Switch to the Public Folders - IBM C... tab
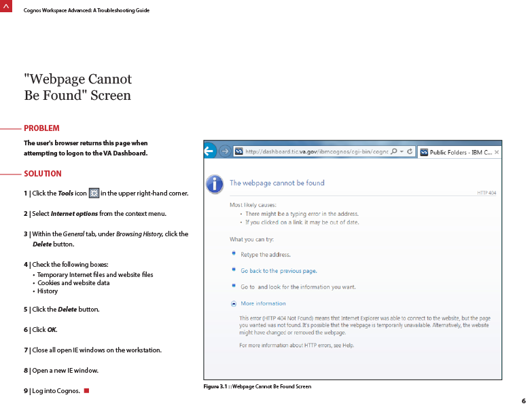Viewport: 532px width, 406px height. click(459, 153)
